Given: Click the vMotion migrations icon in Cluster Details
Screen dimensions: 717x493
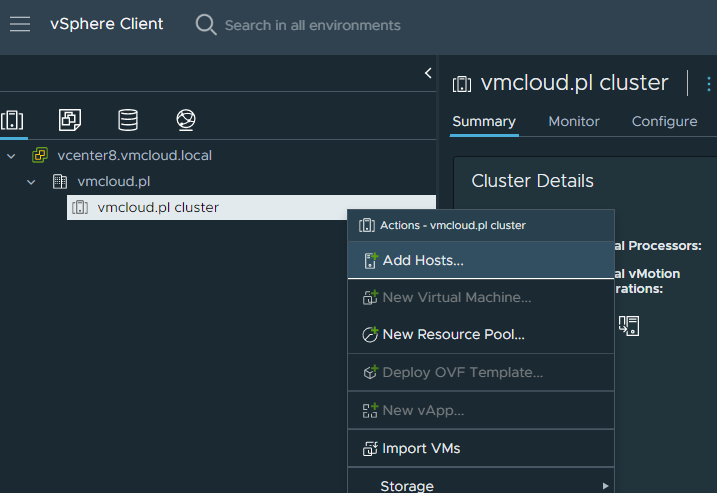Looking at the screenshot, I should click(628, 325).
